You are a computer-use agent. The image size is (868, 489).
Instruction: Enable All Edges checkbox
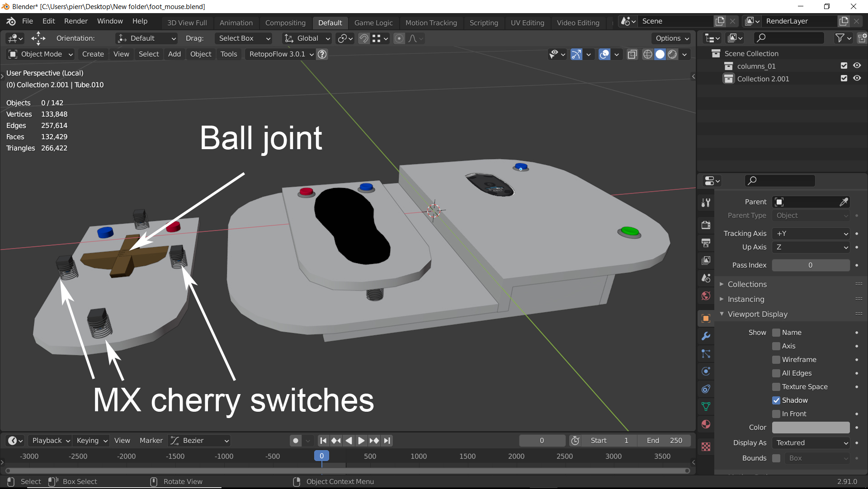776,373
